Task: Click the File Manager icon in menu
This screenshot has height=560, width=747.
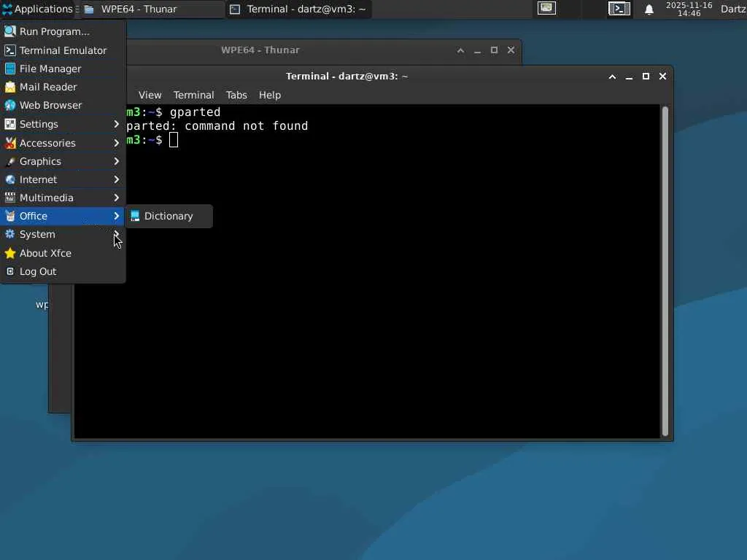Action: pos(10,69)
